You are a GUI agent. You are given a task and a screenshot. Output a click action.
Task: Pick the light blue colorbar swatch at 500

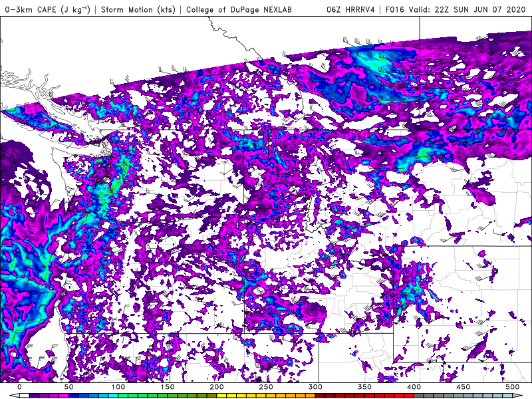tap(507, 395)
